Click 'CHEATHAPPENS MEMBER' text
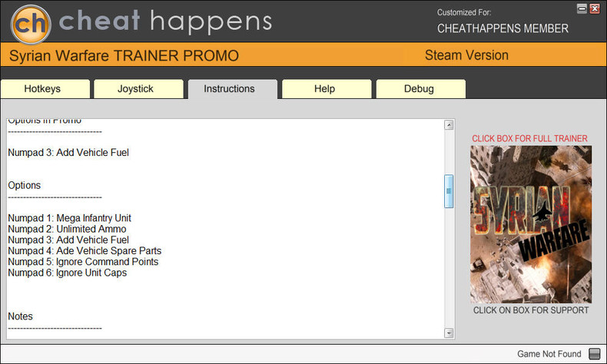This screenshot has height=364, width=607. click(503, 28)
